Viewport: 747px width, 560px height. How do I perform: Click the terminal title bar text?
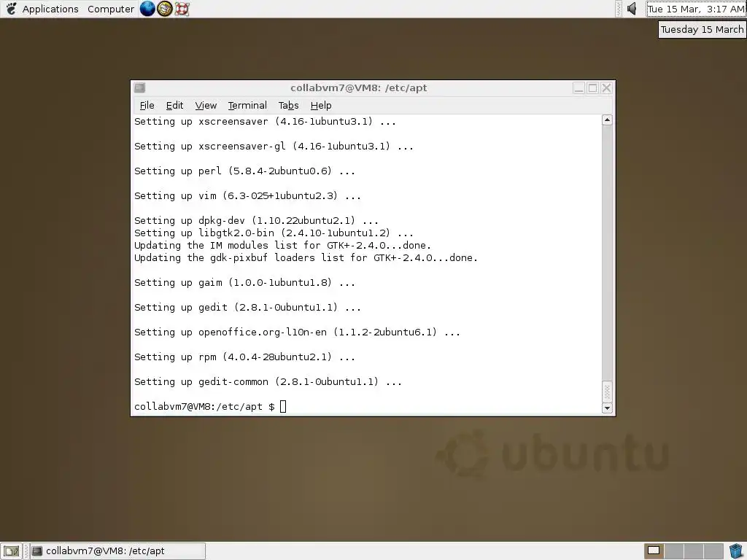pyautogui.click(x=359, y=87)
